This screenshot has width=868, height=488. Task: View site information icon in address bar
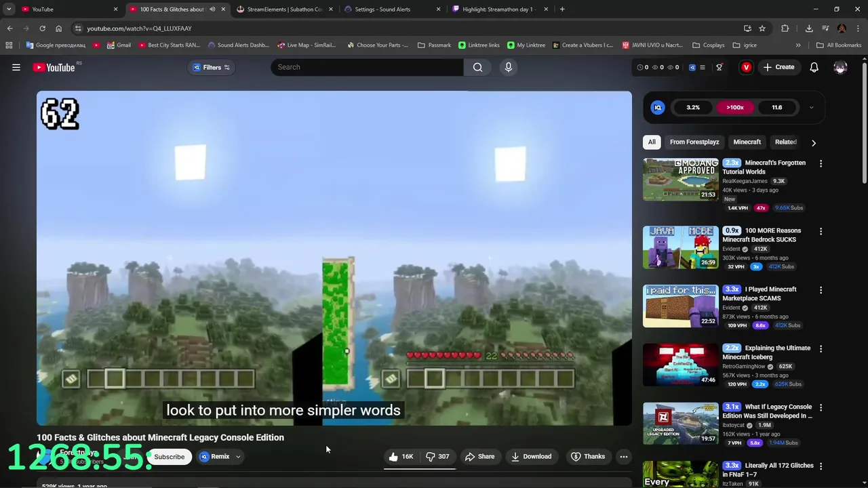tap(78, 28)
